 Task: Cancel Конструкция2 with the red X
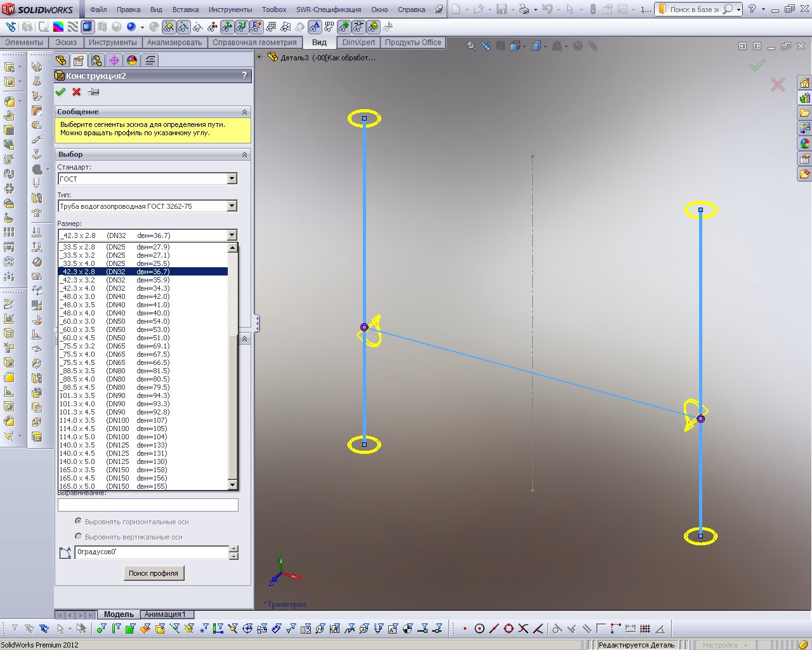77,92
